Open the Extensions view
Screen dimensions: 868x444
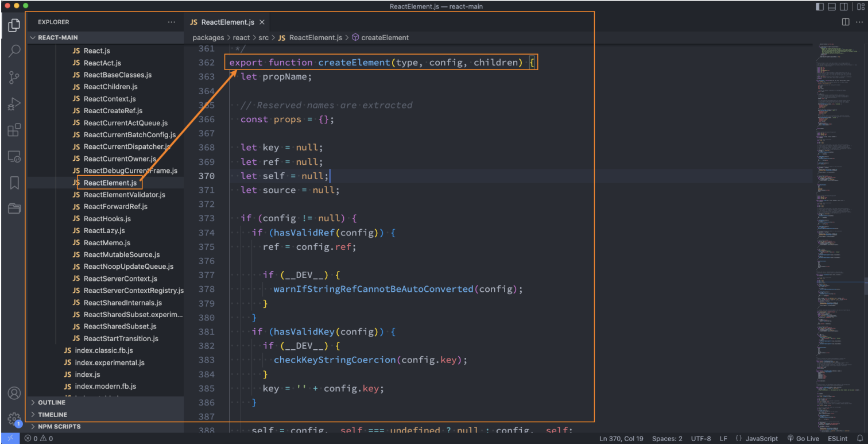point(14,130)
